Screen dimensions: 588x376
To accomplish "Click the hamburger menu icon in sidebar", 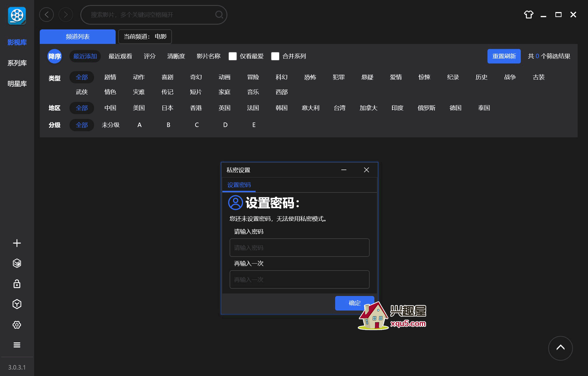I will tap(17, 345).
